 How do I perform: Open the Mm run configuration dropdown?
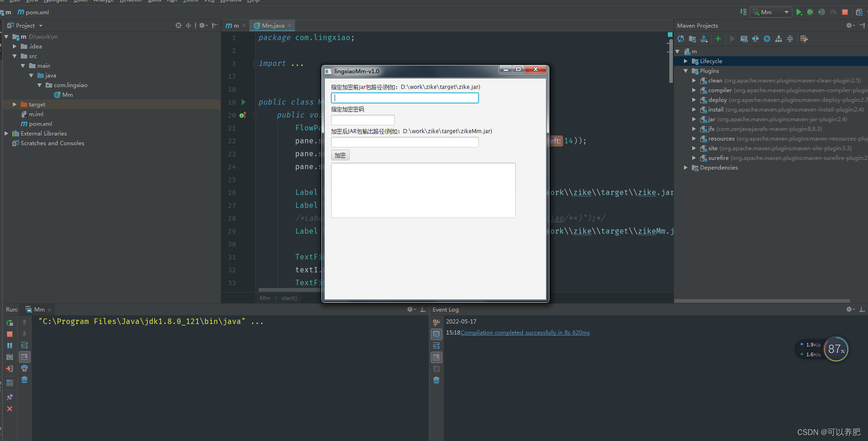(x=771, y=12)
